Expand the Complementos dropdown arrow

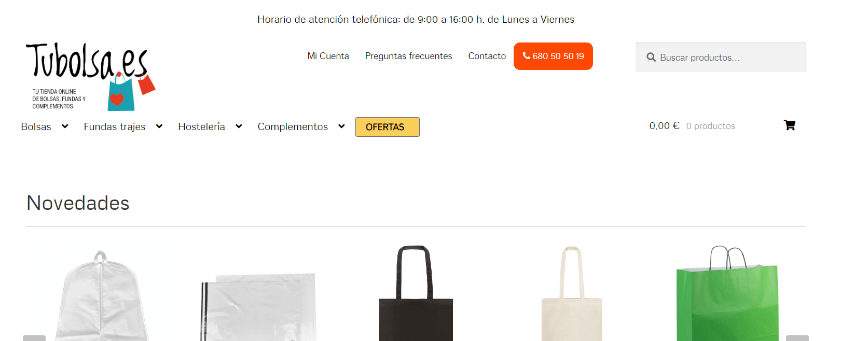pyautogui.click(x=341, y=126)
